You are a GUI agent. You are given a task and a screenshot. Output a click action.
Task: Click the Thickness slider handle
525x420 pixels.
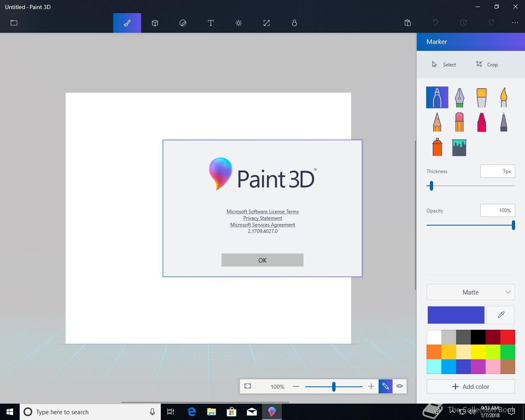point(431,186)
